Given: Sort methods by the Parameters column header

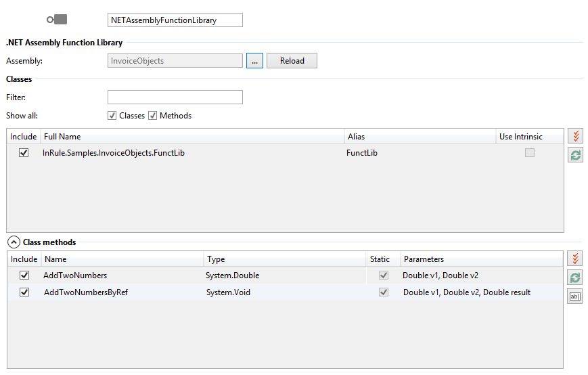Looking at the screenshot, I should (480, 259).
